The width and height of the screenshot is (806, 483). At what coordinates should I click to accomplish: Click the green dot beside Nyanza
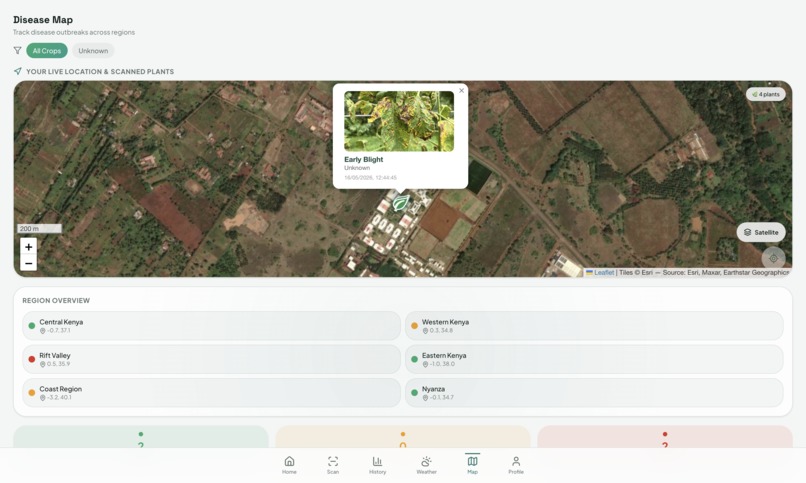tap(414, 393)
